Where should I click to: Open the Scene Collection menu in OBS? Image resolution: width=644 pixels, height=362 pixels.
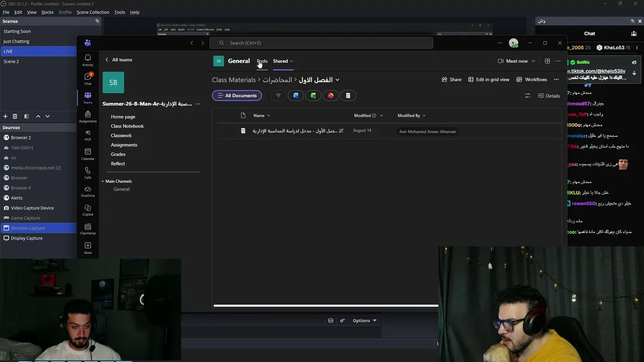93,12
